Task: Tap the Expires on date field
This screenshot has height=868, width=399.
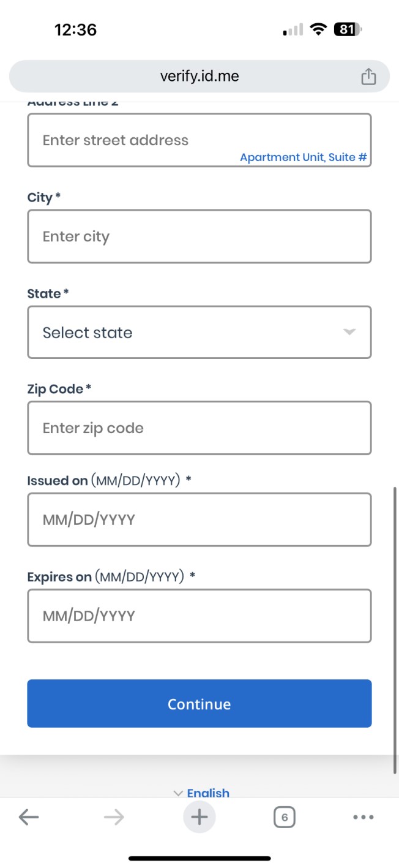Action: click(x=199, y=615)
